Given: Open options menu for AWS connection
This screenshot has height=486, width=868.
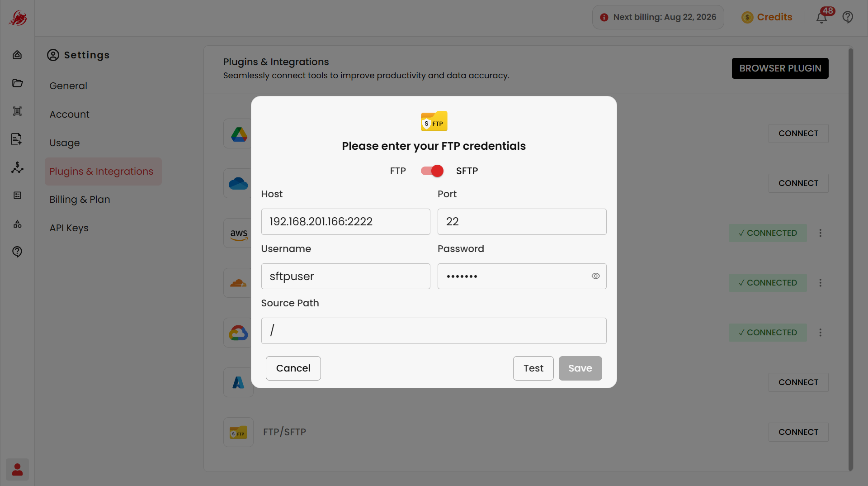Looking at the screenshot, I should pos(820,233).
